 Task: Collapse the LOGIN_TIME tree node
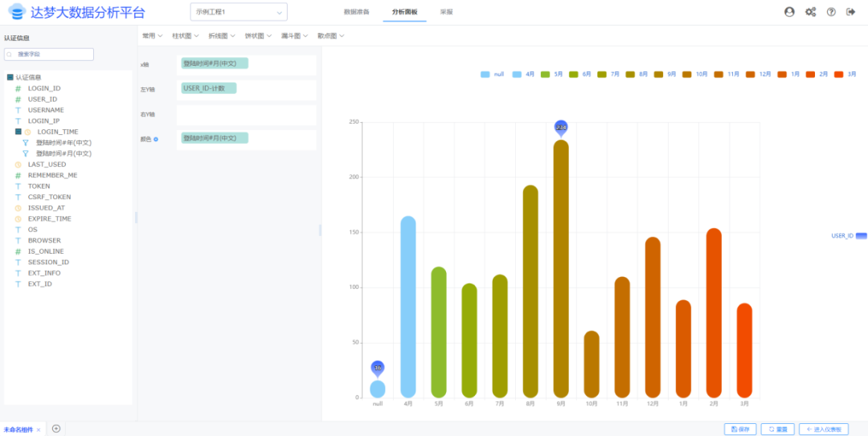(x=18, y=132)
